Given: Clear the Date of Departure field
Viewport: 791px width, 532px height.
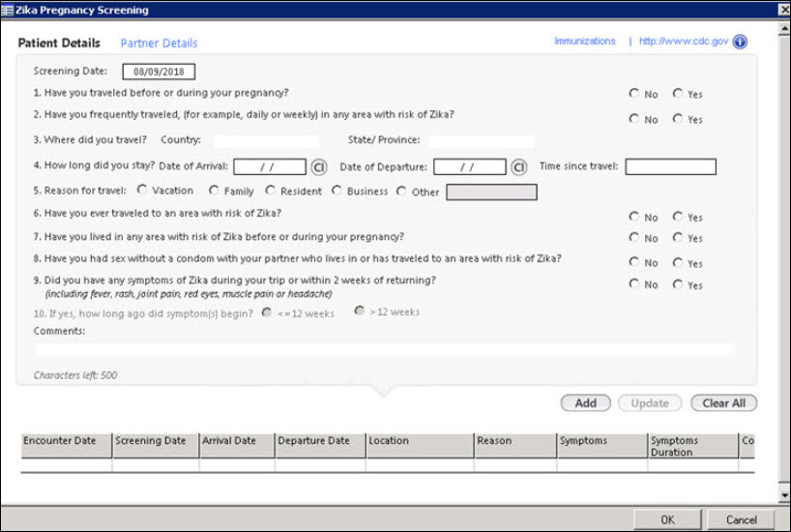Looking at the screenshot, I should (x=519, y=167).
